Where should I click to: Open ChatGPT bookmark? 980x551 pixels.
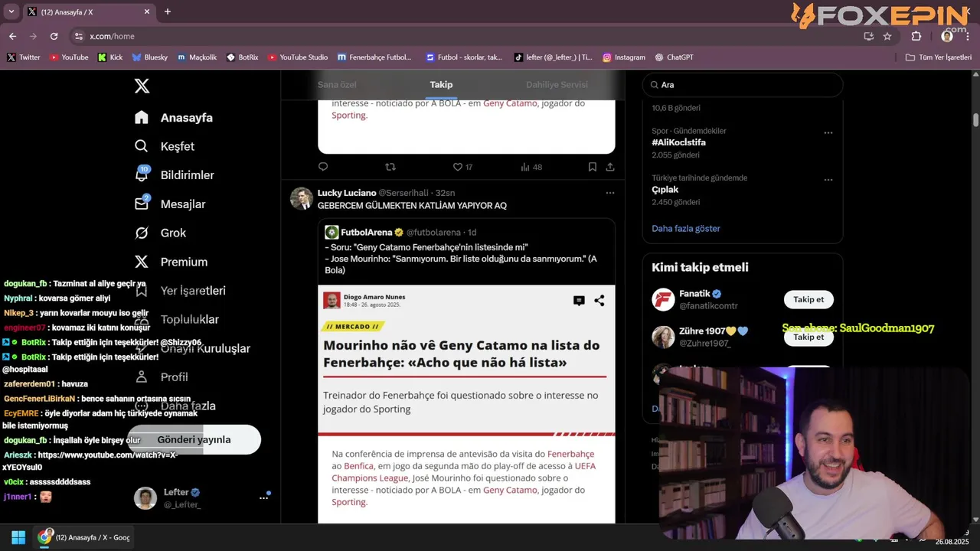click(x=674, y=57)
